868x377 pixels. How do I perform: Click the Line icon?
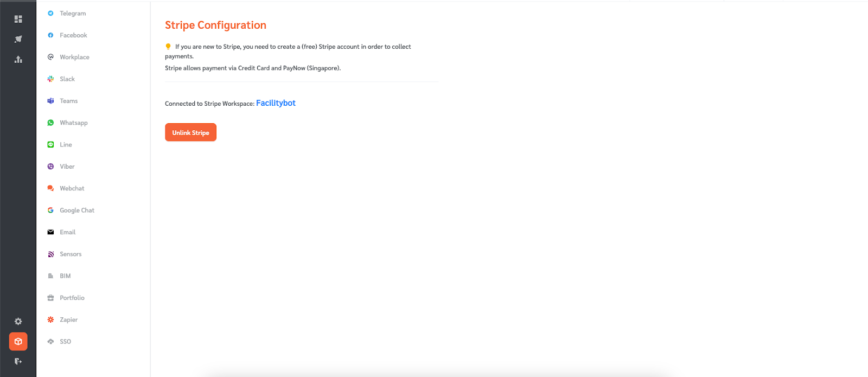[50, 144]
